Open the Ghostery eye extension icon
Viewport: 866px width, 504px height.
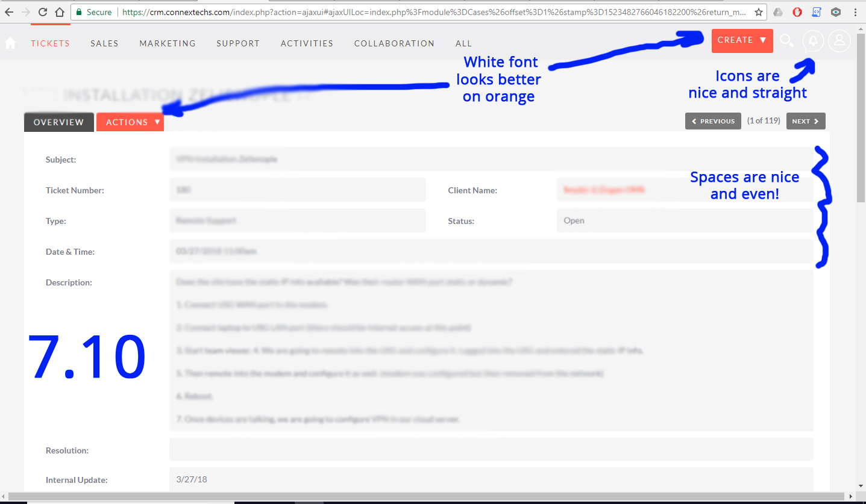835,11
